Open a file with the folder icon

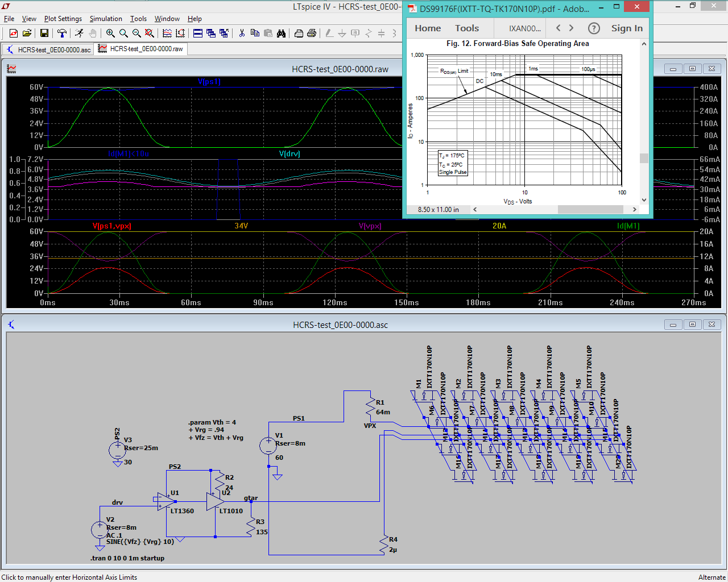tap(27, 34)
